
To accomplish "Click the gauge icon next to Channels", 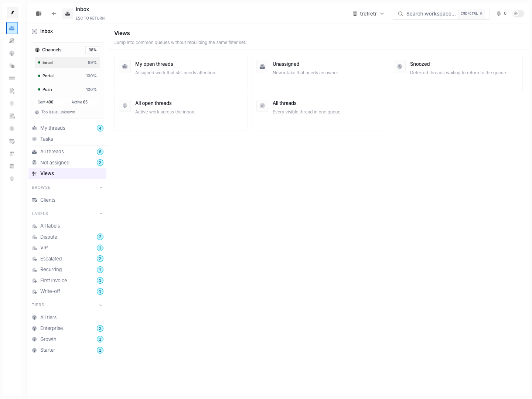I will (x=37, y=50).
